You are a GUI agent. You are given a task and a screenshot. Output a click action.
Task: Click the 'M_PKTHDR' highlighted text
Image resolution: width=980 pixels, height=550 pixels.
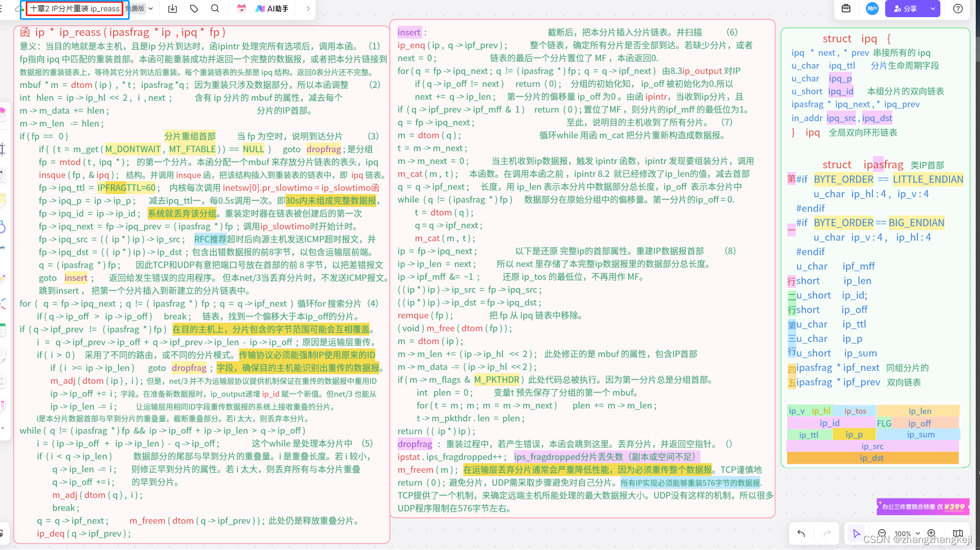(497, 380)
